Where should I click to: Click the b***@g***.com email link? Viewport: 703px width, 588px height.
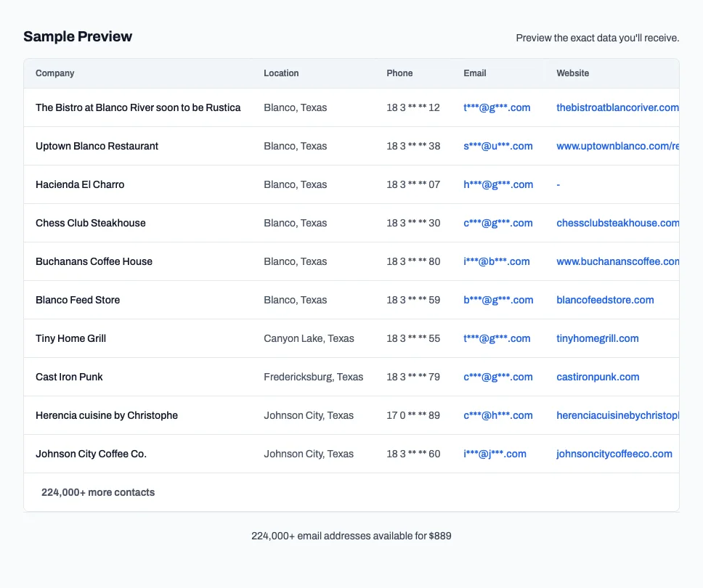pos(498,301)
